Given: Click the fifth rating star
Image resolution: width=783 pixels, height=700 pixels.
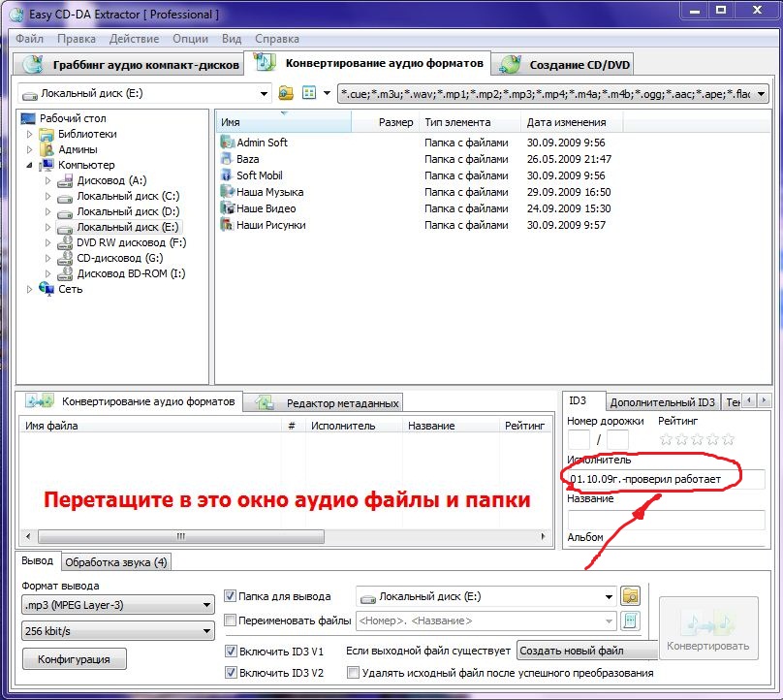Looking at the screenshot, I should pos(729,439).
